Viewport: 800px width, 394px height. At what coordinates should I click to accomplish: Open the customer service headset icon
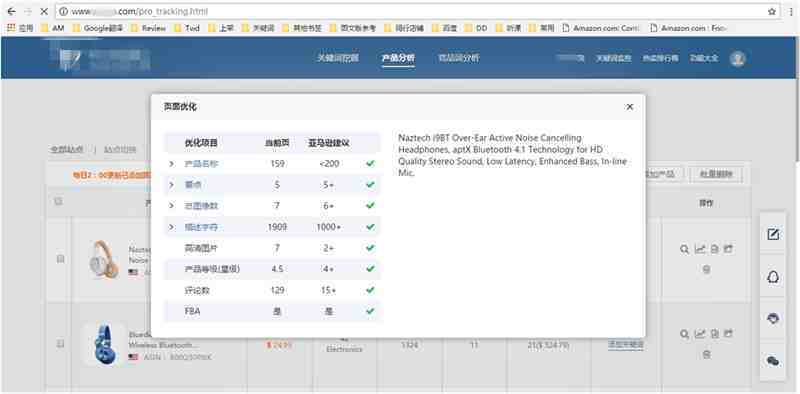(x=773, y=318)
